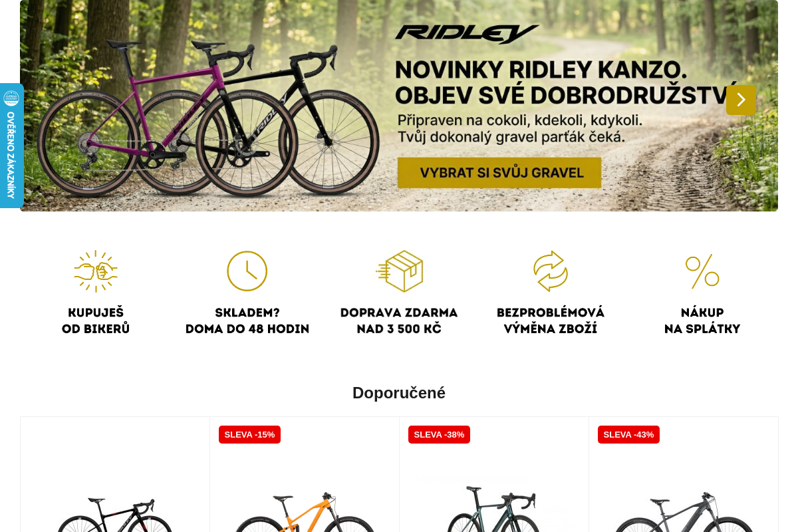Click the exchange arrows icon

(x=551, y=271)
